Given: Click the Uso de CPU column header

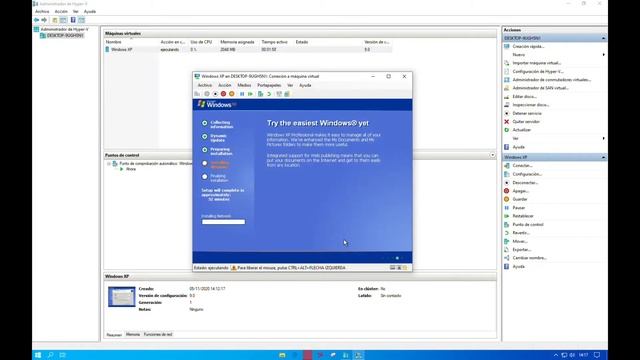Looking at the screenshot, I should (x=201, y=42).
